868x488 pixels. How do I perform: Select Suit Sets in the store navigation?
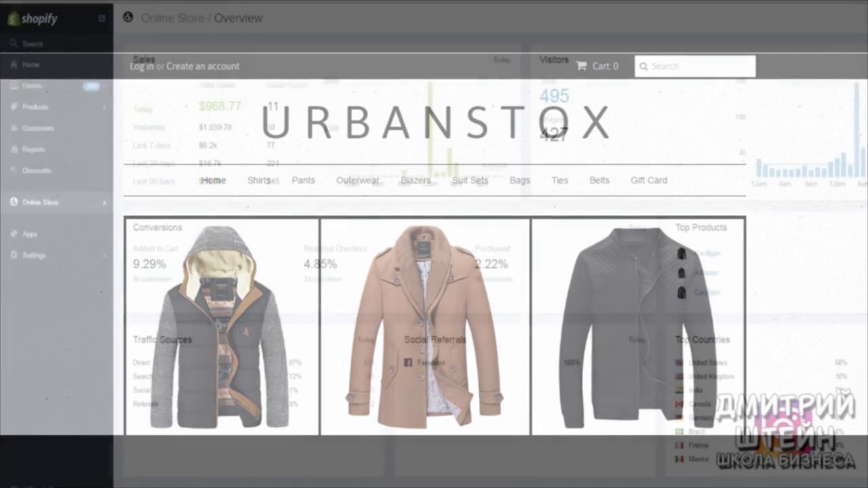click(470, 180)
